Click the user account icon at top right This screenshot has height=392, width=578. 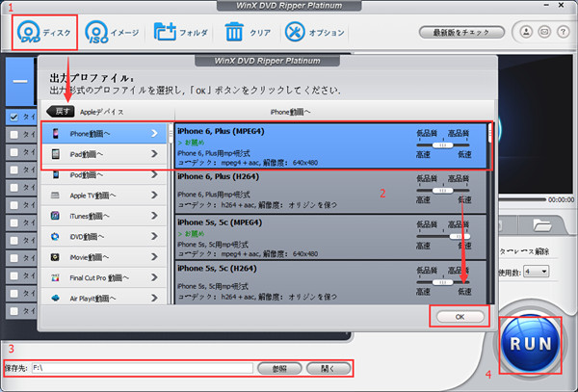coord(527,32)
